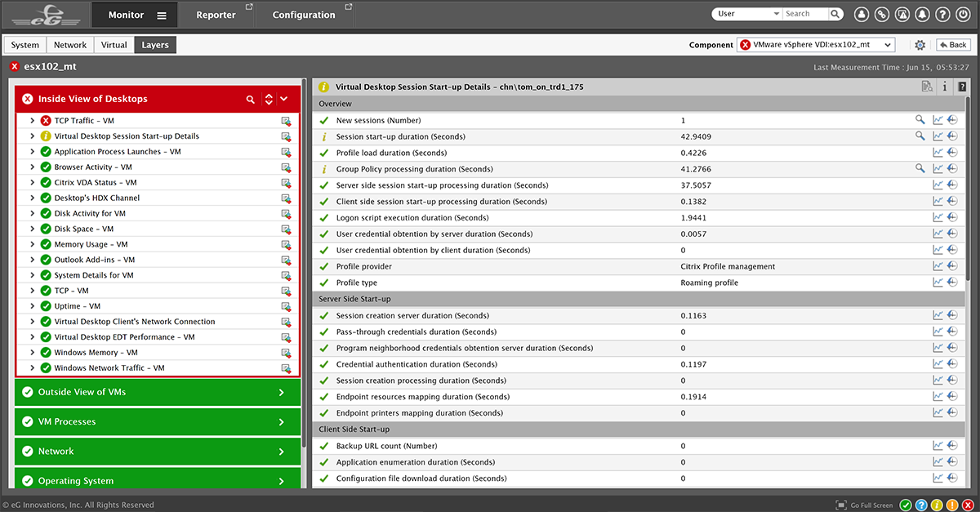Open magnifier diagnosis for New sessions

(x=920, y=120)
